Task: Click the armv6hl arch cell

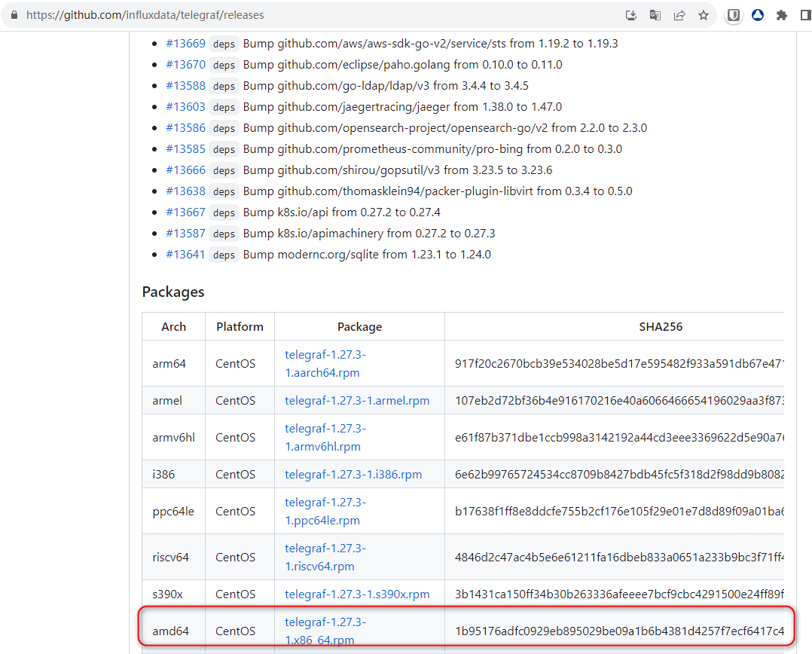Action: (173, 438)
